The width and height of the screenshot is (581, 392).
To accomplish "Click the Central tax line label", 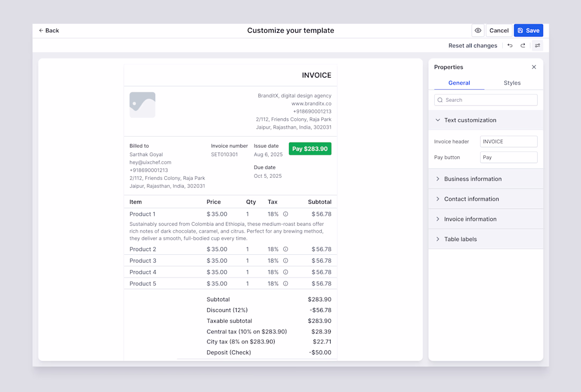I will 247,332.
